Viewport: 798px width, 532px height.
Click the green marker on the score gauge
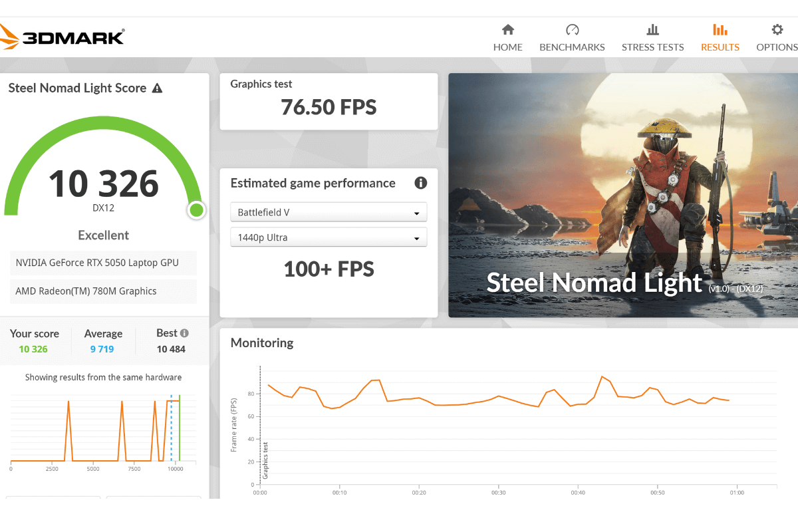[x=196, y=209]
